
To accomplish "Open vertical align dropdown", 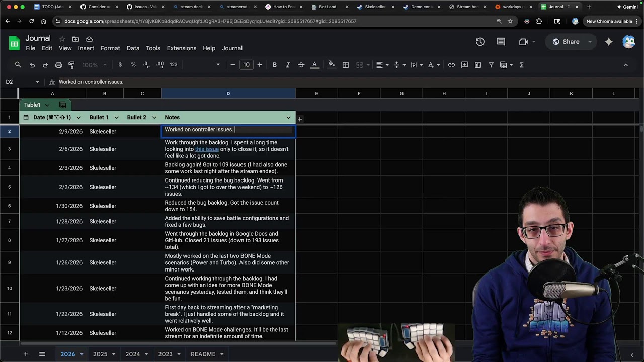I will [x=399, y=65].
